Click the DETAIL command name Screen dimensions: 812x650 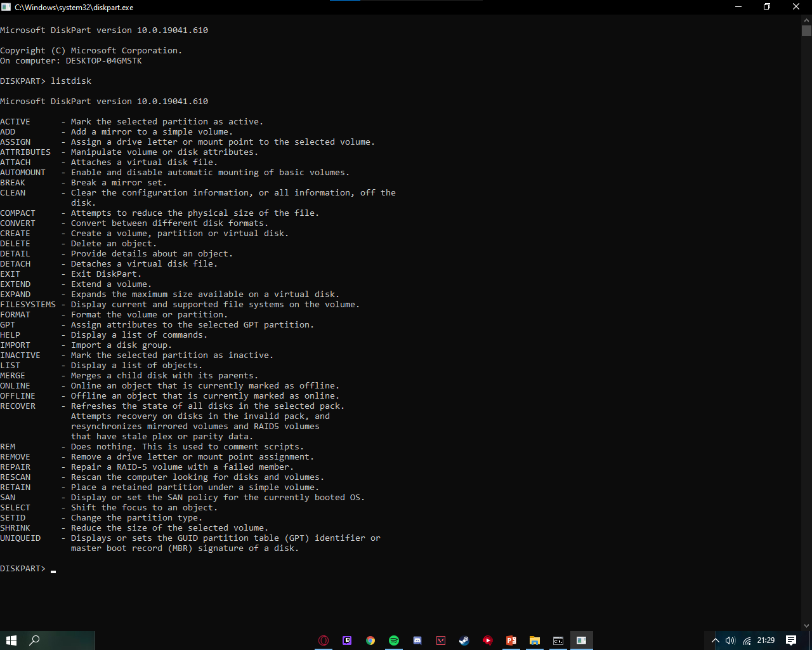click(15, 254)
